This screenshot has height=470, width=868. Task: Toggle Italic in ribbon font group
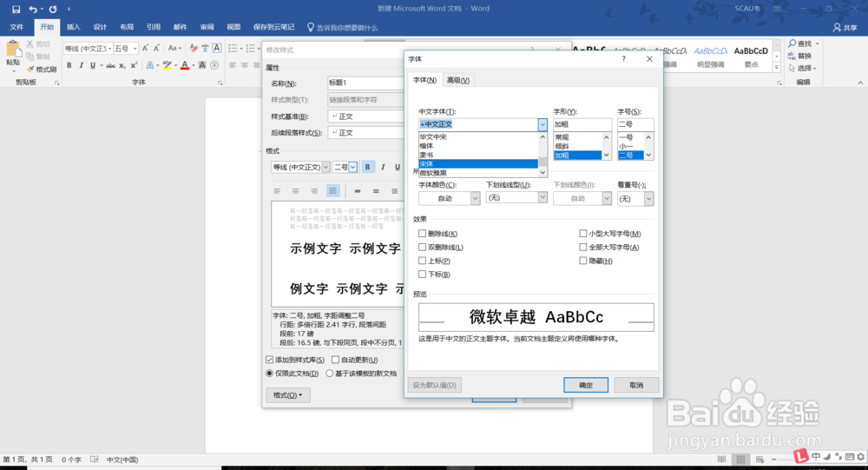(82, 65)
